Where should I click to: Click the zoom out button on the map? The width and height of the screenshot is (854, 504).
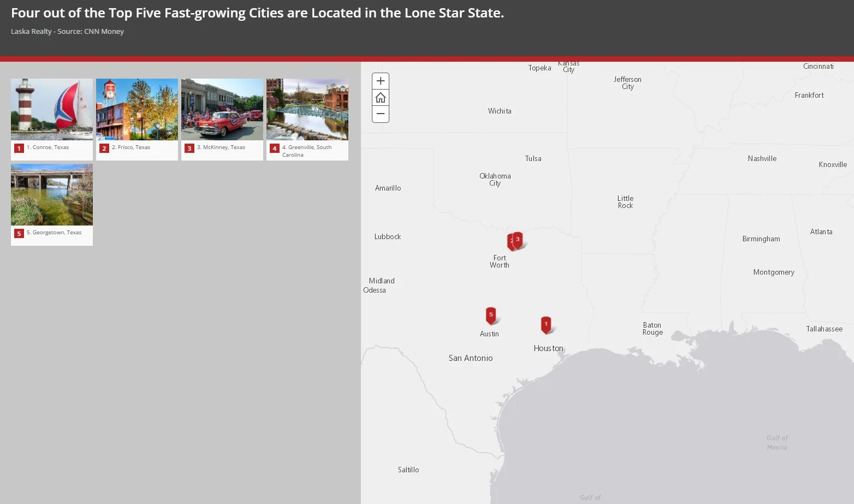coord(380,114)
